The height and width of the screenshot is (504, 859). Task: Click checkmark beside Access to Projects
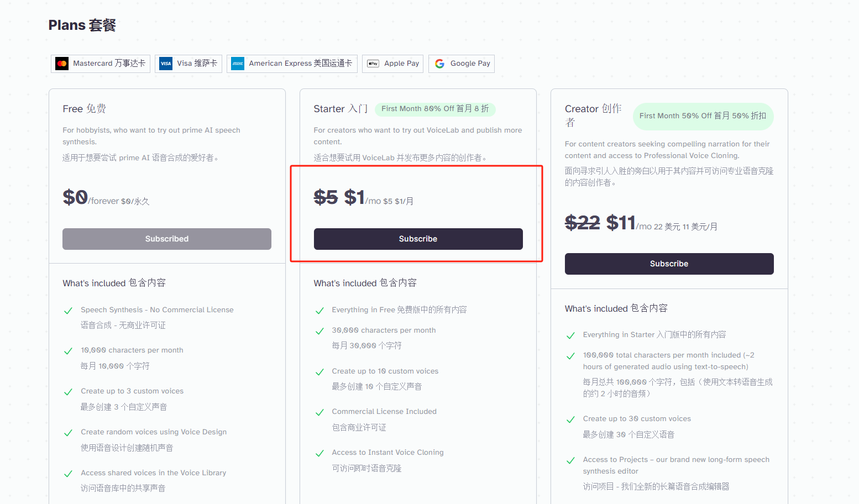(570, 460)
